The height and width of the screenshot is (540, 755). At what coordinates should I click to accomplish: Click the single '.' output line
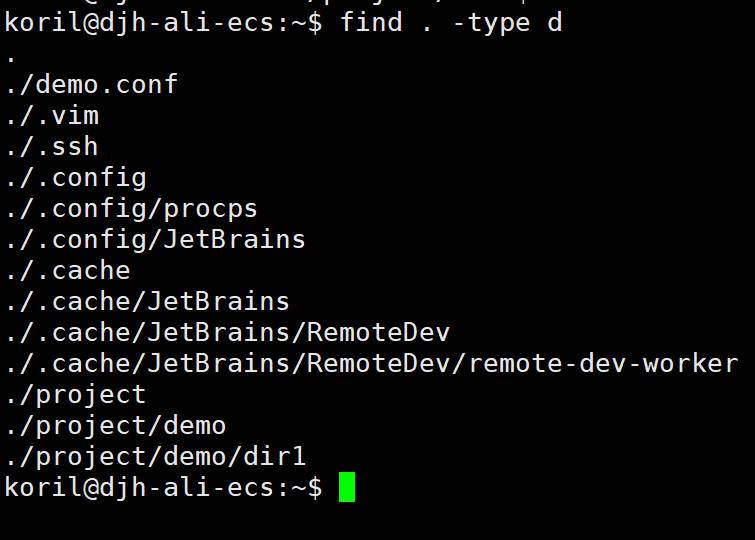[x=10, y=55]
